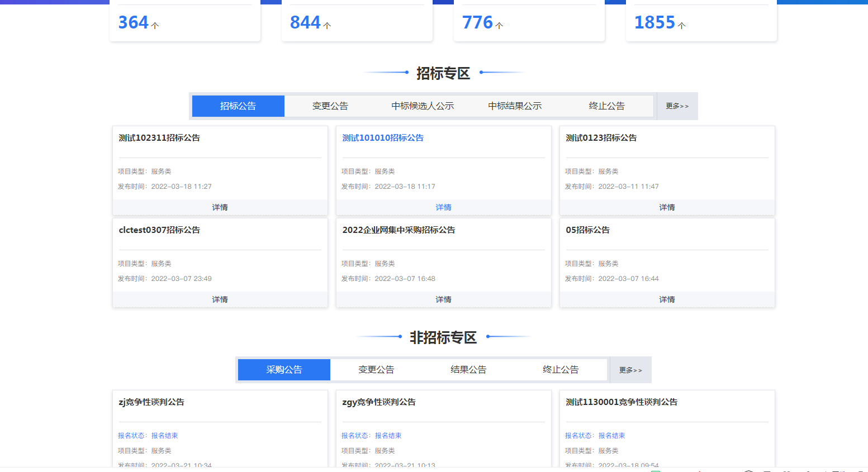The width and height of the screenshot is (868, 472).
Task: Click 更多>> in the 非招标专区 section
Action: 630,369
